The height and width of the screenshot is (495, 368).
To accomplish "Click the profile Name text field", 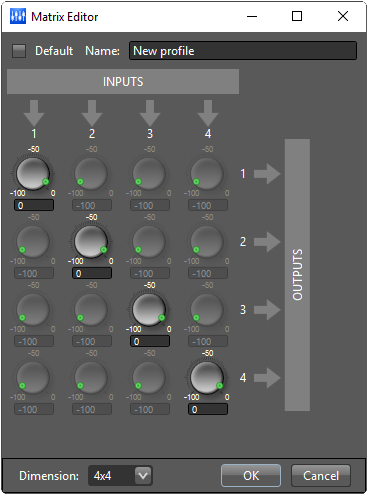I will (x=243, y=51).
